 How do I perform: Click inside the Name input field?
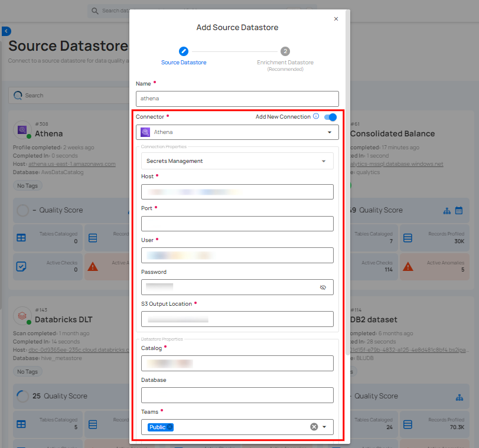point(237,99)
